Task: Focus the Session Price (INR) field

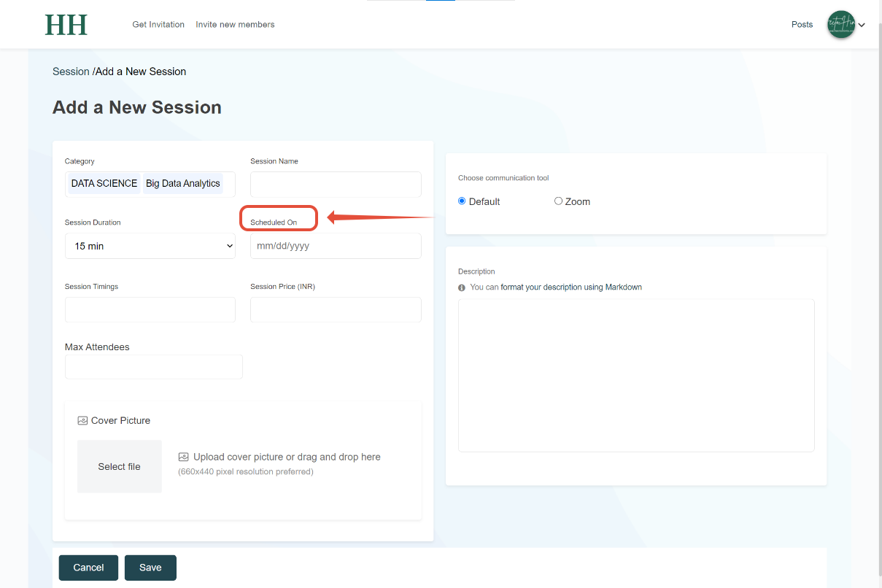Action: coord(336,310)
